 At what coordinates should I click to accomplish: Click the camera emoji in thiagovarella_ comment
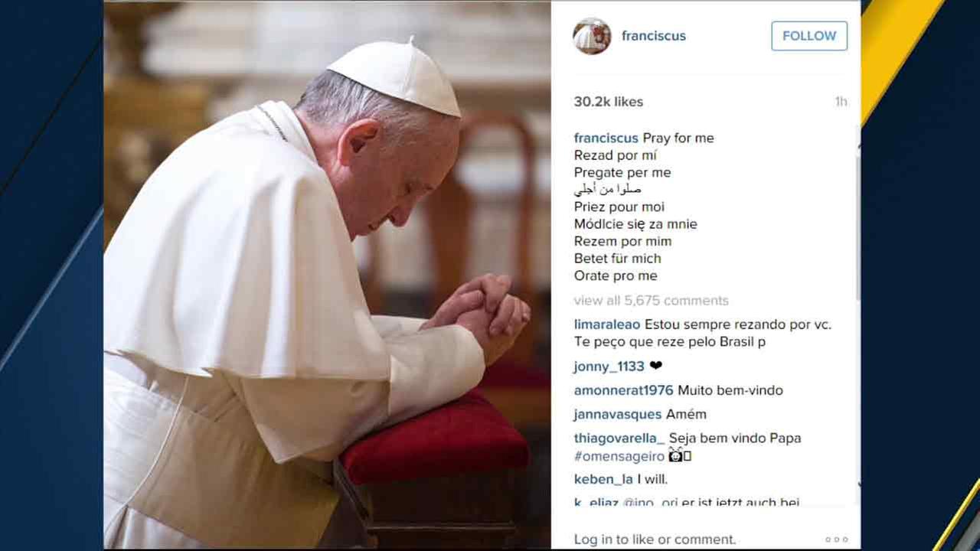[676, 456]
